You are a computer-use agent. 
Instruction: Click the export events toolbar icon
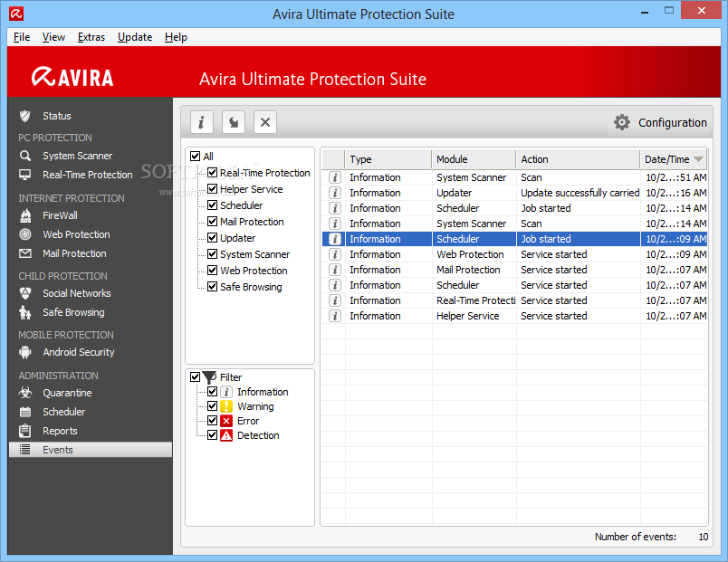pyautogui.click(x=234, y=122)
